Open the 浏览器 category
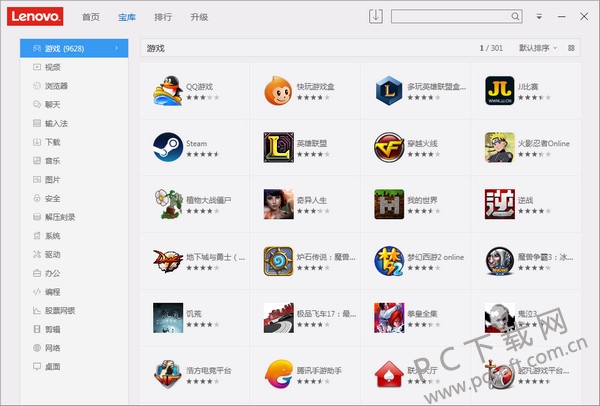 74,86
